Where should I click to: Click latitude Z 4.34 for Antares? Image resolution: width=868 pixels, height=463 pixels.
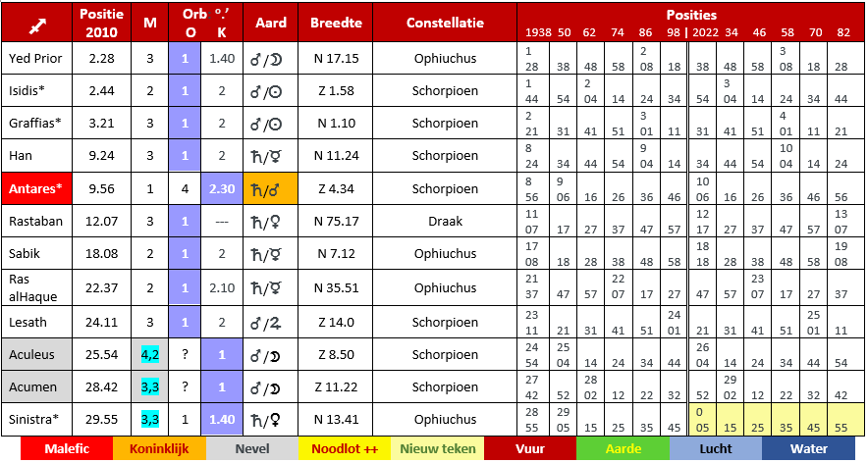[x=336, y=189]
